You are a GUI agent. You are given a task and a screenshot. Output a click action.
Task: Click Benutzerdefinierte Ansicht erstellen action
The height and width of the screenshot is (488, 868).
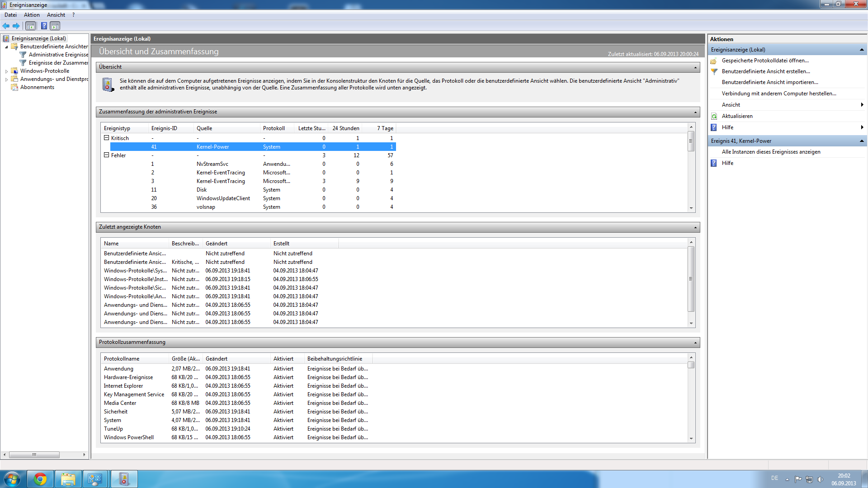765,71
